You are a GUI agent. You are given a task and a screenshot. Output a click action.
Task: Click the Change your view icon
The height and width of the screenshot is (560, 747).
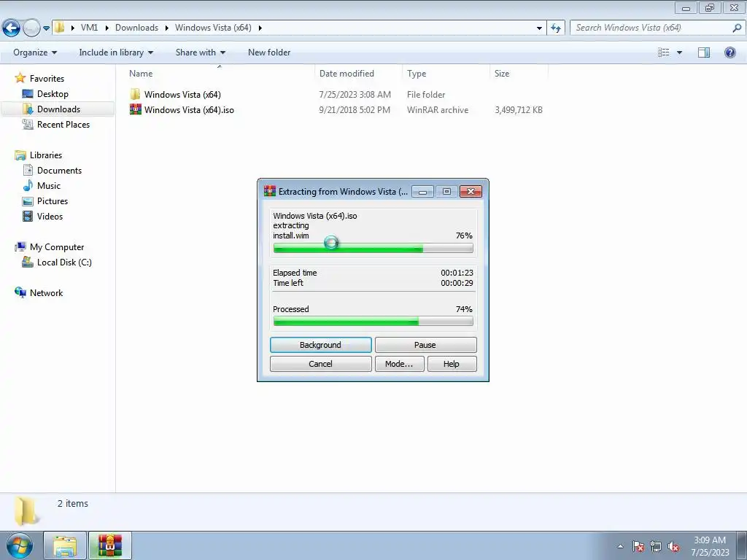(x=664, y=52)
